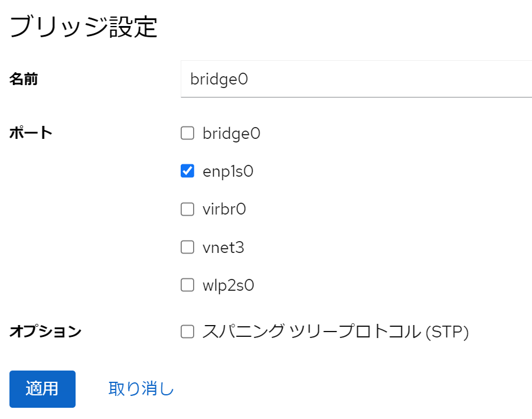
Task: Select the vnet3 port checkbox
Action: pos(187,246)
